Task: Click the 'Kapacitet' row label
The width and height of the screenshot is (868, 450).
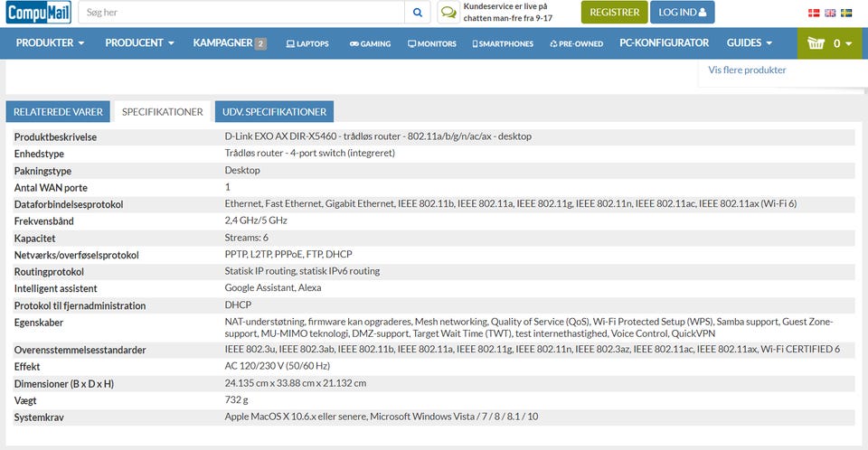Action: pos(34,238)
